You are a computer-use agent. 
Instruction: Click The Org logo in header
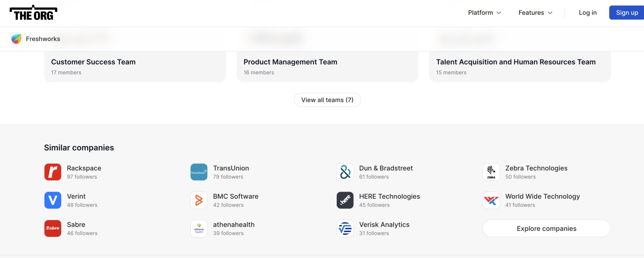33,13
